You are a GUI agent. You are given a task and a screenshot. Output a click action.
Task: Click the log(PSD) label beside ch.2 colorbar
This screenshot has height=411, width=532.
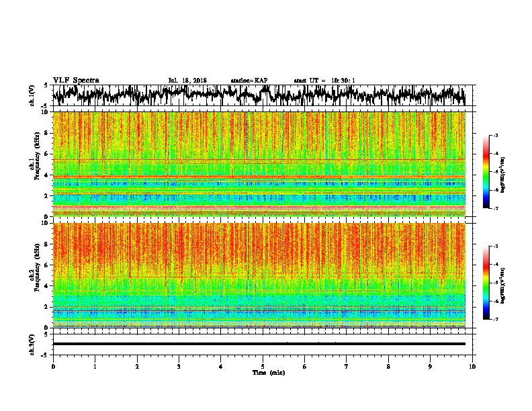point(502,285)
